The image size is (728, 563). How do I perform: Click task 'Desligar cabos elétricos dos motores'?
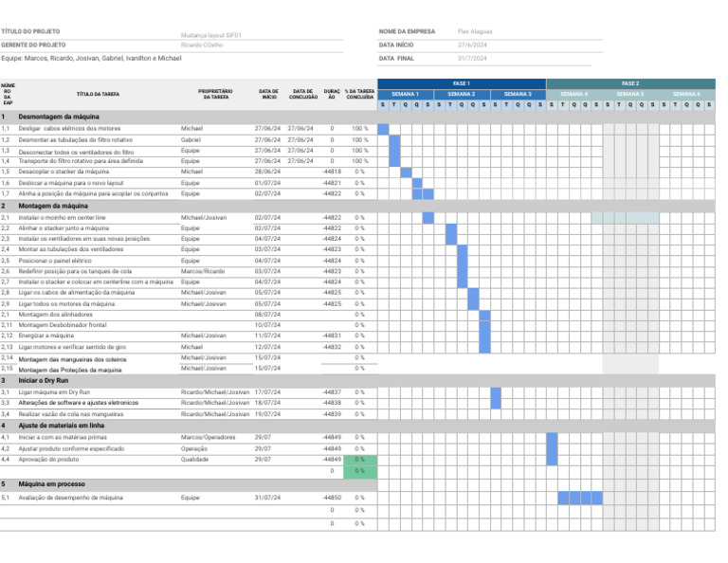point(69,129)
